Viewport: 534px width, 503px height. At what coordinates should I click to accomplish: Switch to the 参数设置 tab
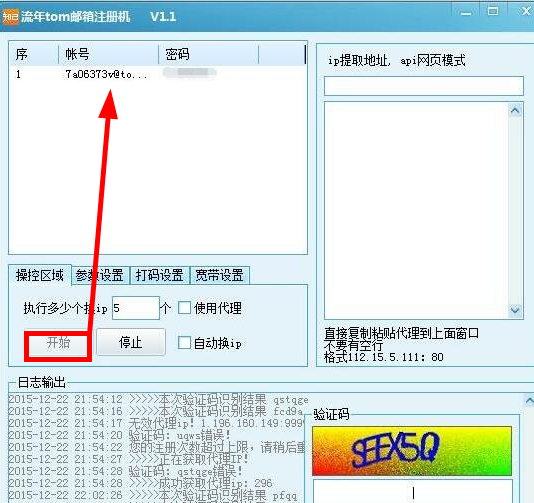pos(99,275)
